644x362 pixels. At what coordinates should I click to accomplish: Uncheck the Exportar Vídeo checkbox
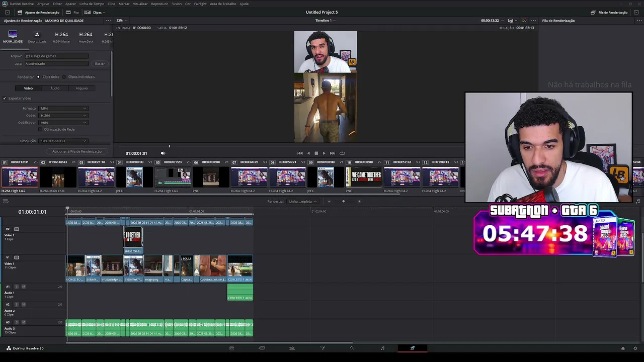pos(5,99)
